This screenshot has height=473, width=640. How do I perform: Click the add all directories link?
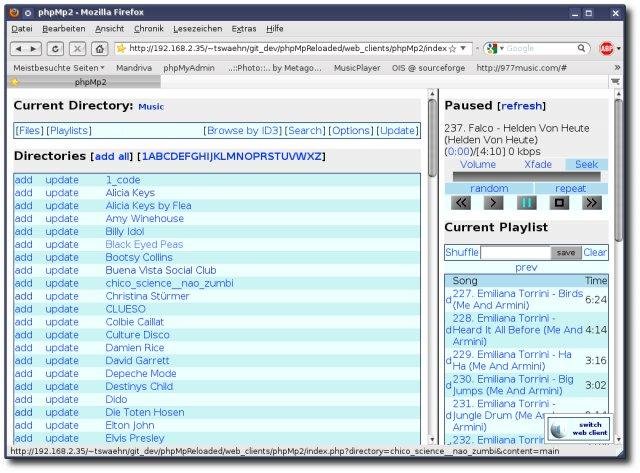[x=112, y=157]
